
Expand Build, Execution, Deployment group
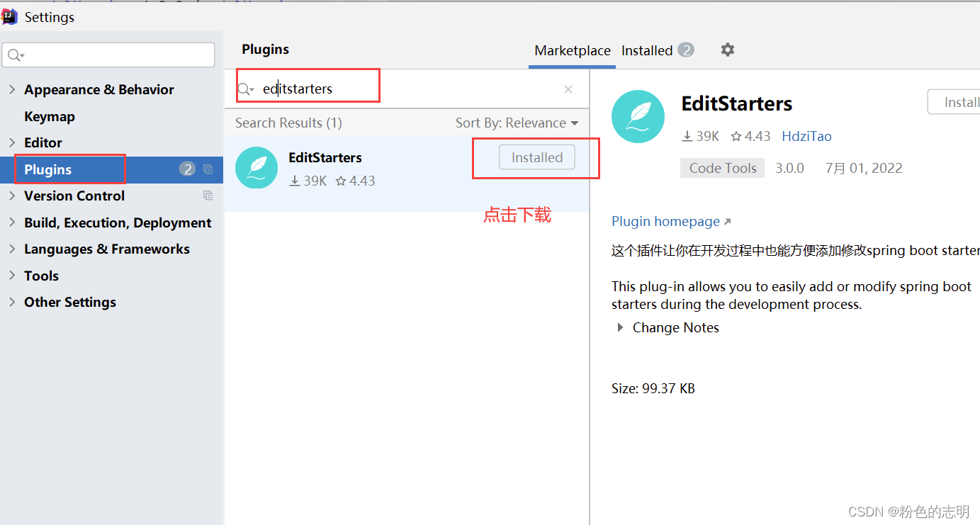coord(12,222)
